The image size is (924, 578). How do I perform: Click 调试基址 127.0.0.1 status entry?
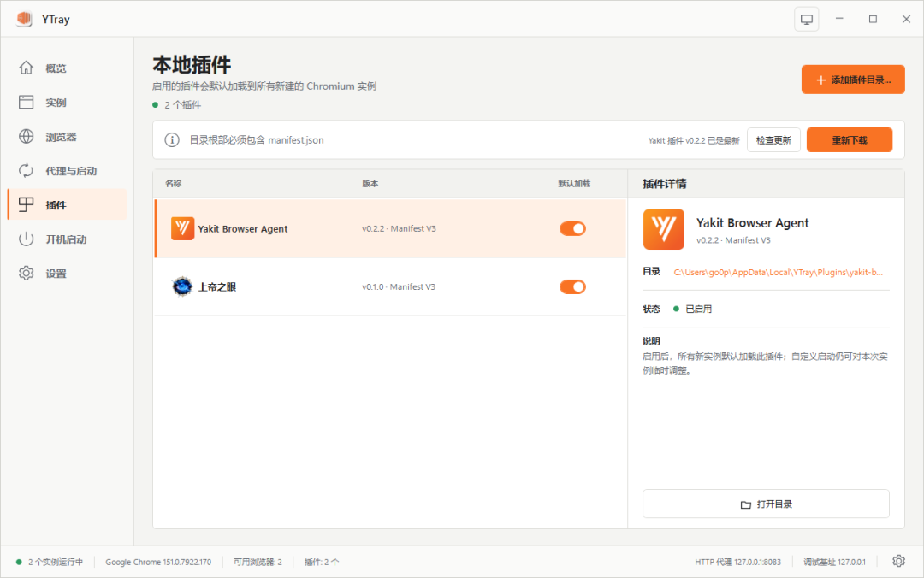[x=834, y=562]
